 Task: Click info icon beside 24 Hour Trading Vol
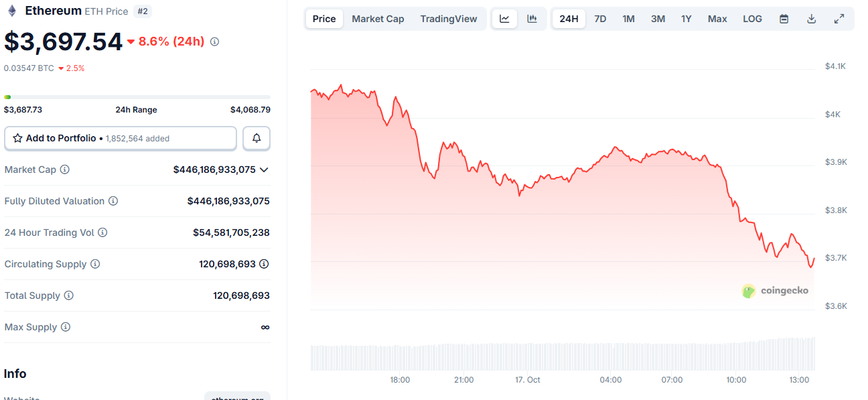point(102,232)
